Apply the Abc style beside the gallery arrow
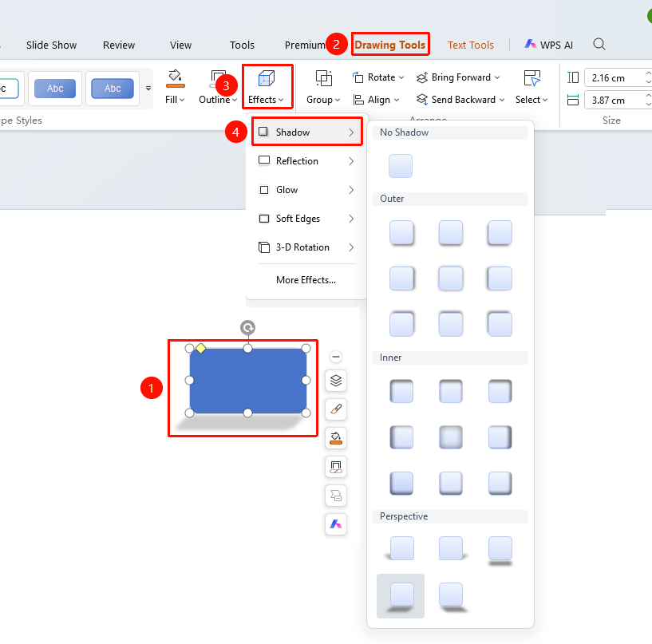 coord(113,88)
